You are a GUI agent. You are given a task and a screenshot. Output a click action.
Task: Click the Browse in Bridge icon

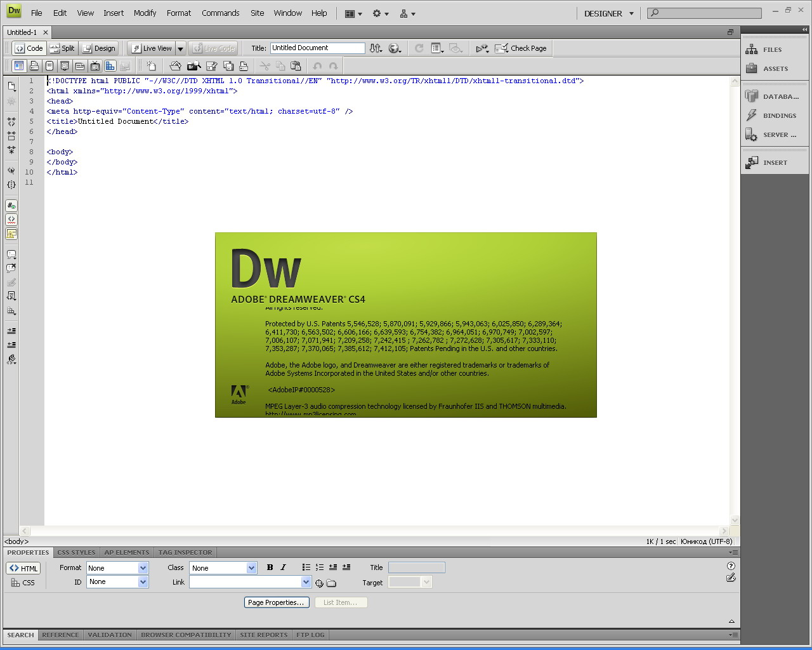click(x=194, y=65)
